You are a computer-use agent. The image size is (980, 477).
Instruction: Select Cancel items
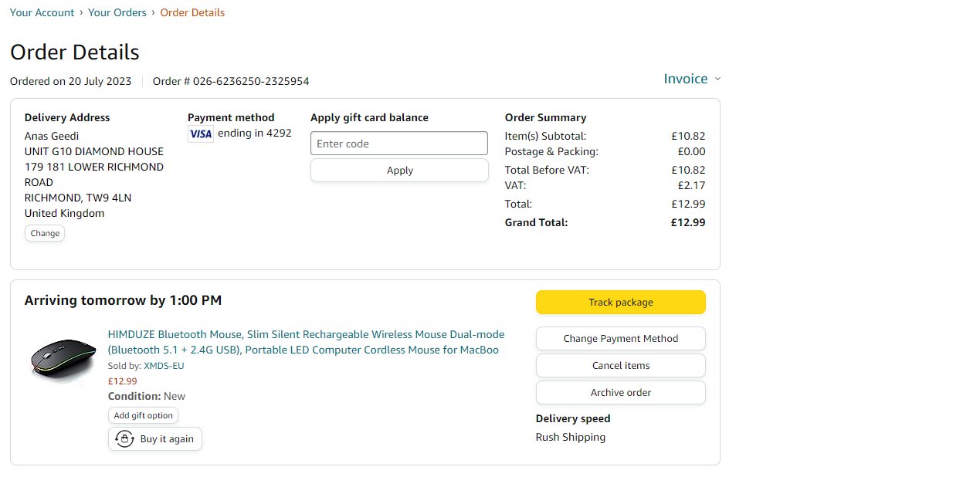620,366
